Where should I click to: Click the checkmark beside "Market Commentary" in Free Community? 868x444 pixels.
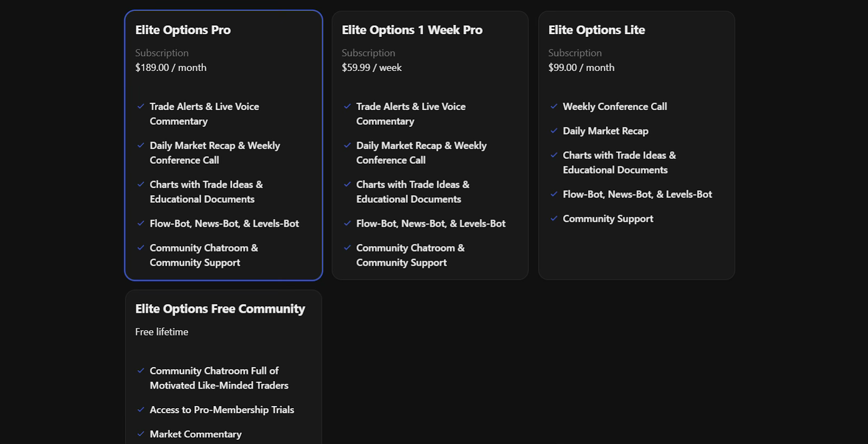141,434
